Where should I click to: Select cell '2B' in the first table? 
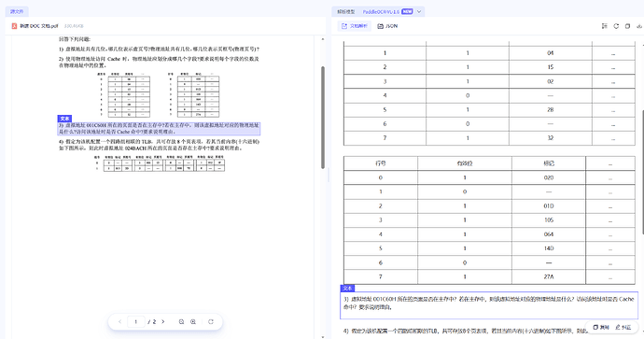click(x=551, y=109)
